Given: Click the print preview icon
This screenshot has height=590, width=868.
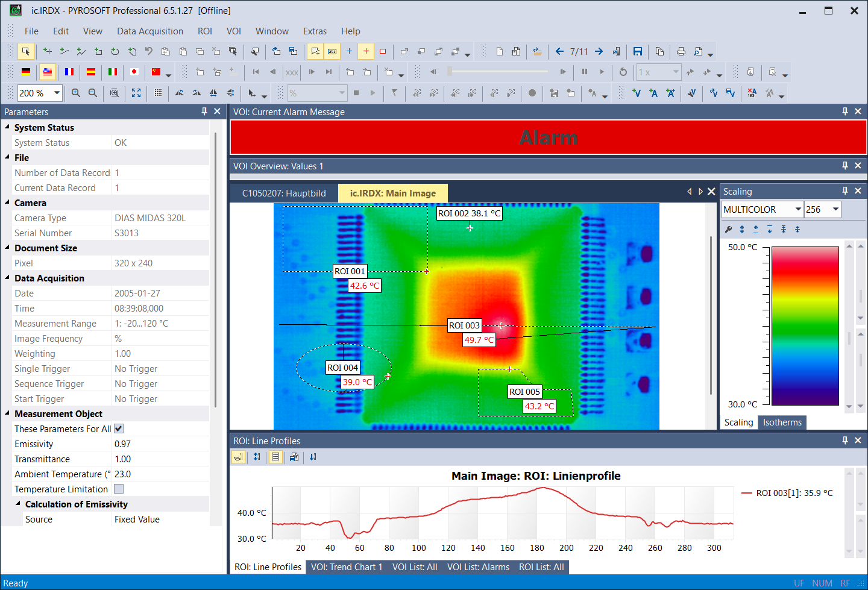Looking at the screenshot, I should tap(698, 51).
